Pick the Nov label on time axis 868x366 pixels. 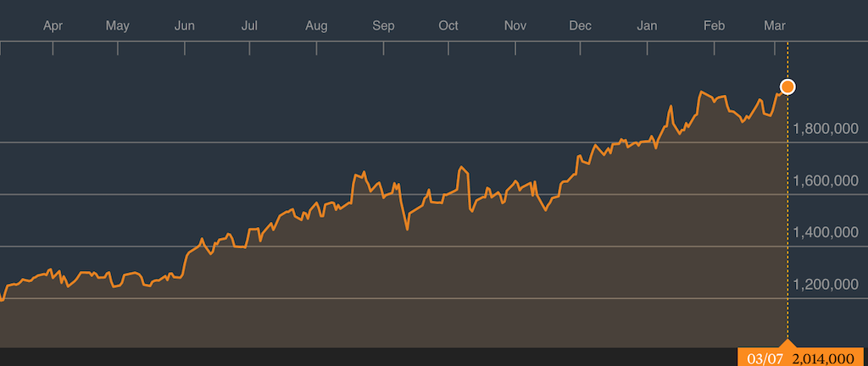[x=515, y=25]
